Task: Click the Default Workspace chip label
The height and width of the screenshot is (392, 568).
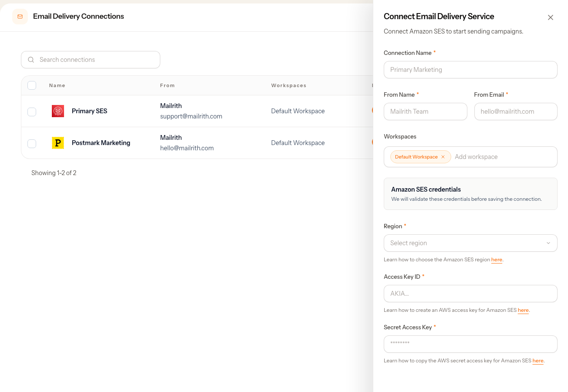Action: click(416, 157)
